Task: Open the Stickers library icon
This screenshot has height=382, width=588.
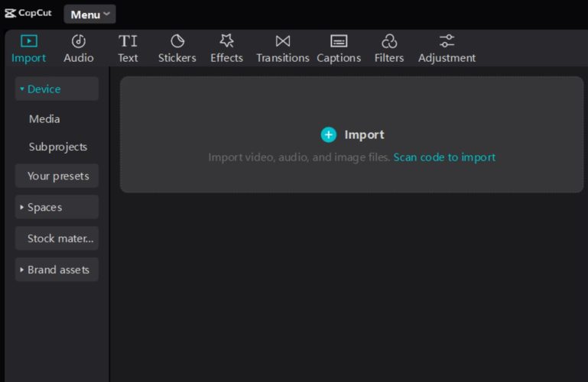Action: 177,41
